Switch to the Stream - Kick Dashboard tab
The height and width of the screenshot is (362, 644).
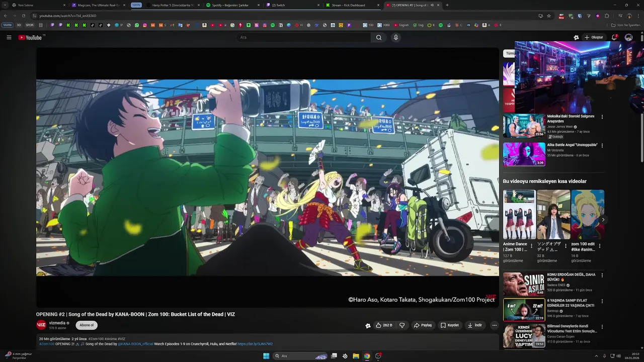(x=352, y=5)
